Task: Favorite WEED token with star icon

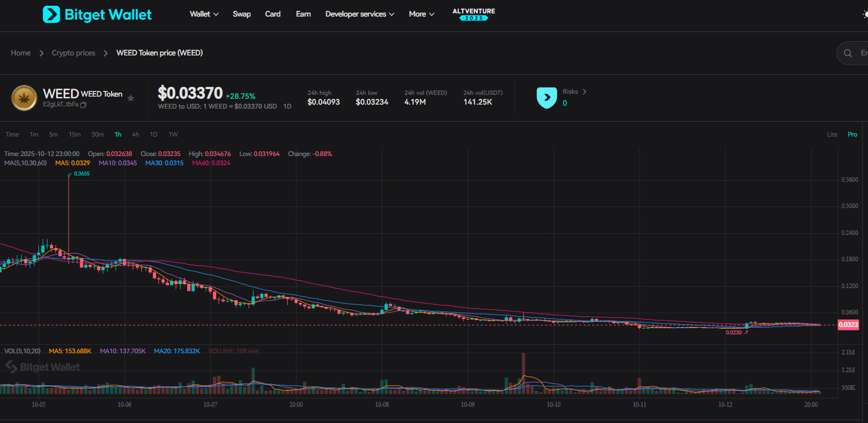Action: [130, 98]
